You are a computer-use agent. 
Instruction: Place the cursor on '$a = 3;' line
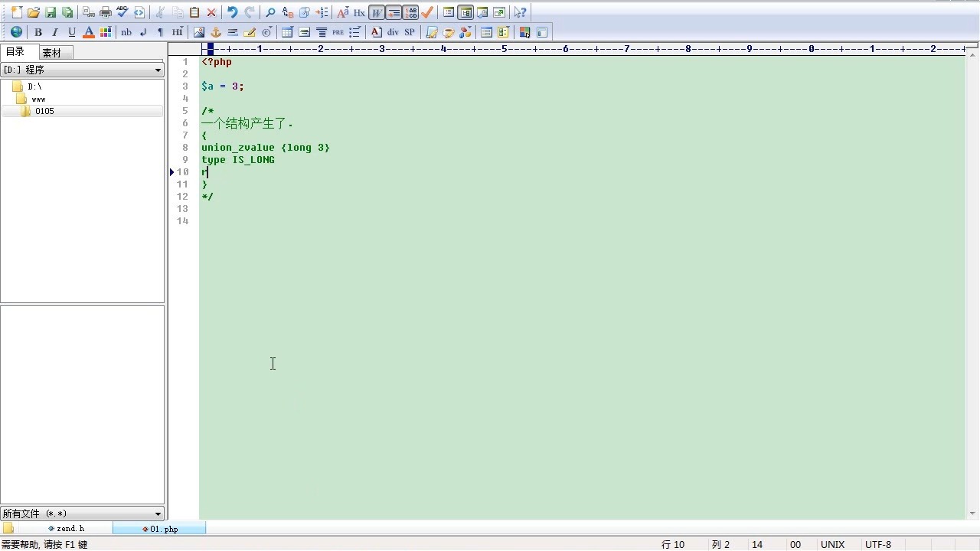point(223,86)
